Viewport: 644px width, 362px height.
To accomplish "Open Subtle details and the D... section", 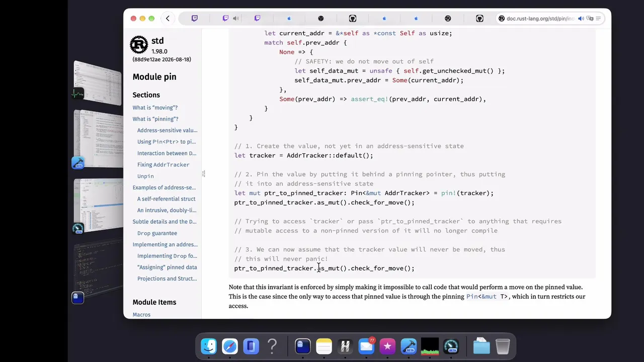I will point(165,222).
